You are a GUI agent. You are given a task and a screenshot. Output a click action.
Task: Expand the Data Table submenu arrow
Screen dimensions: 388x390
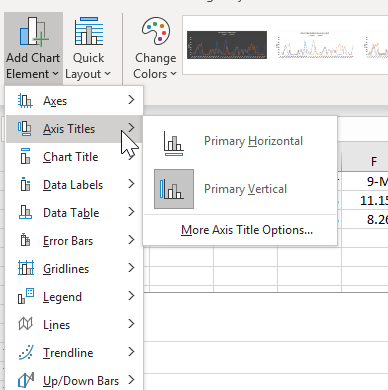(131, 212)
